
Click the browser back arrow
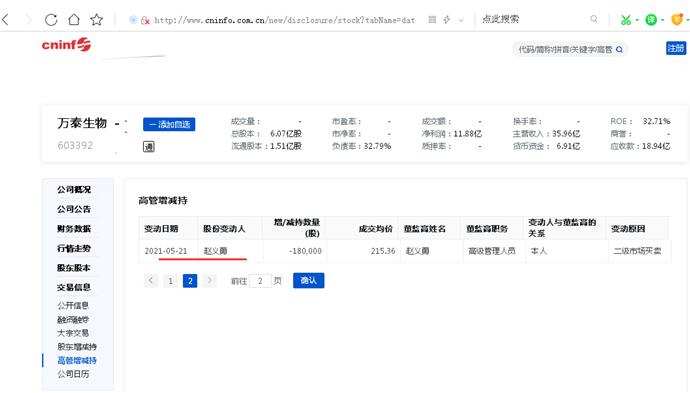click(x=5, y=19)
